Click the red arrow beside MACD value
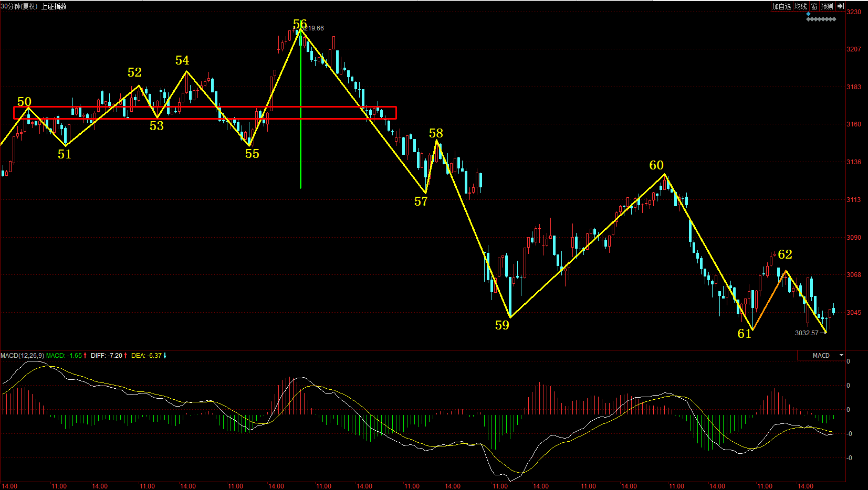Image resolution: width=868 pixels, height=490 pixels. point(85,356)
